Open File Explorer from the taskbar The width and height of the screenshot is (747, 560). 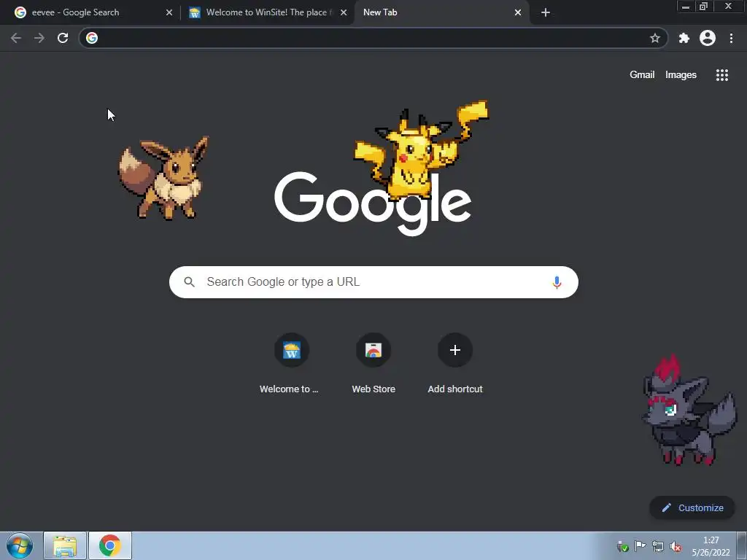65,545
